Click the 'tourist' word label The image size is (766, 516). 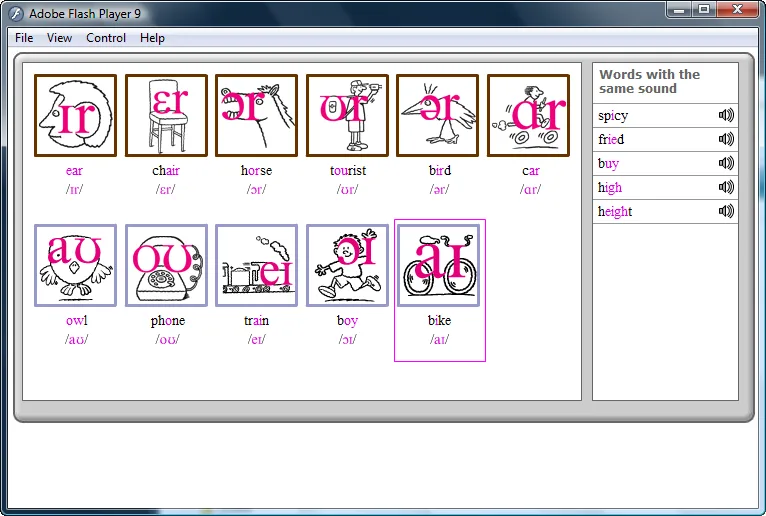[348, 171]
